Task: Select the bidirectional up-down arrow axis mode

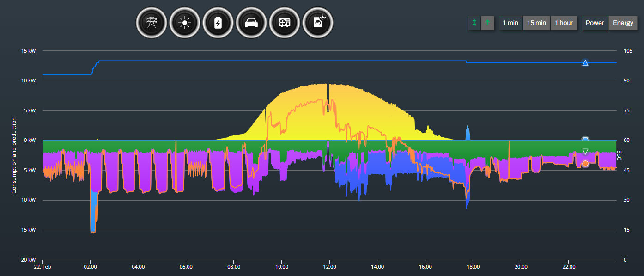Action: pos(474,23)
